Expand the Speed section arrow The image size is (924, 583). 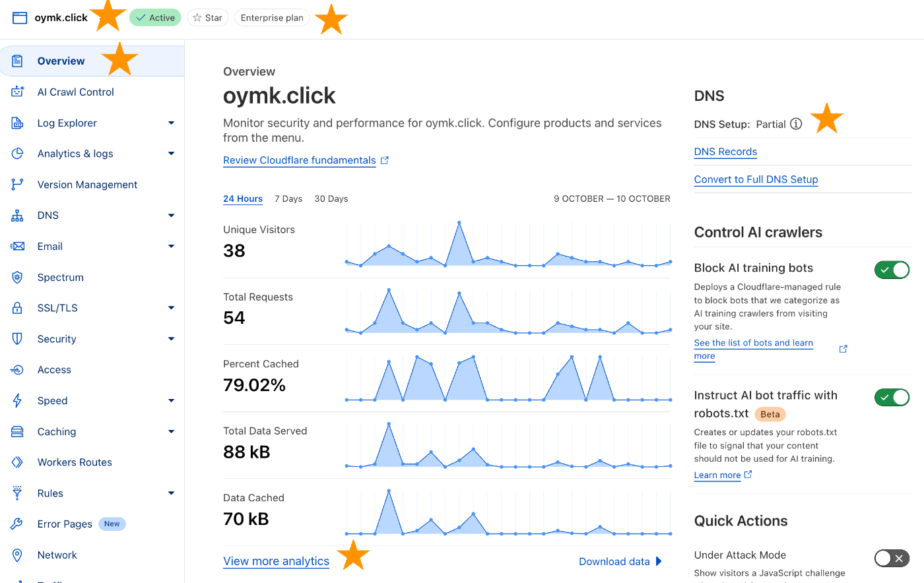click(171, 400)
